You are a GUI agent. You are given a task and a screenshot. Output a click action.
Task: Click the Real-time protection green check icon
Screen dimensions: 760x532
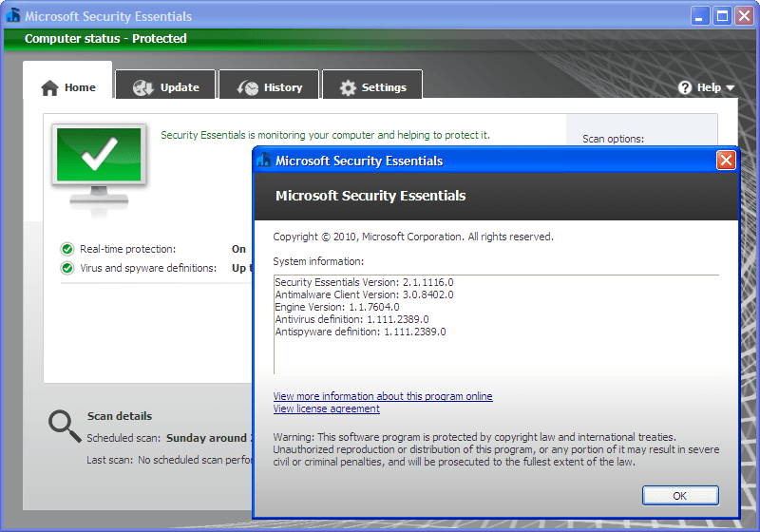coord(67,249)
